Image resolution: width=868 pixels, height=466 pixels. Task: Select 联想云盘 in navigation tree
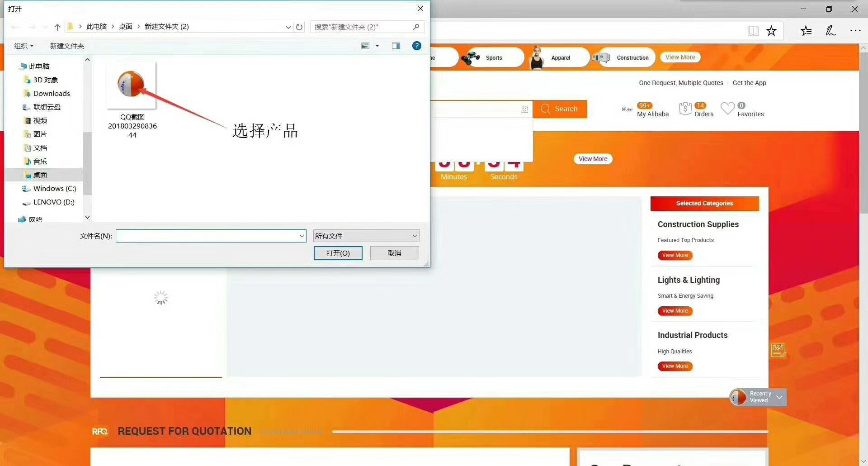[x=42, y=107]
